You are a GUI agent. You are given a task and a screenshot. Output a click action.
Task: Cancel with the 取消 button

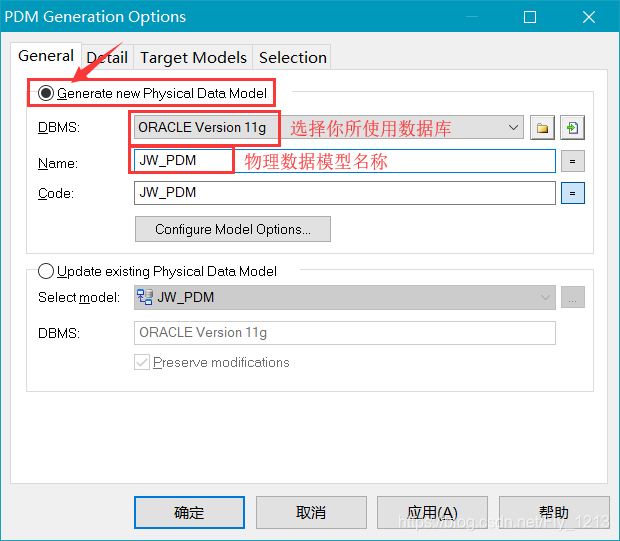pos(311,513)
